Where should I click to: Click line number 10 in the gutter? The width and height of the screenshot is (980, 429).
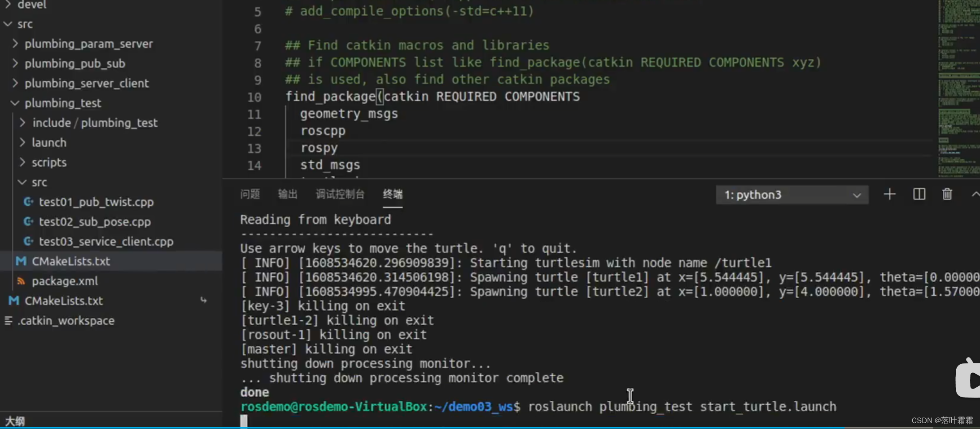pos(254,97)
